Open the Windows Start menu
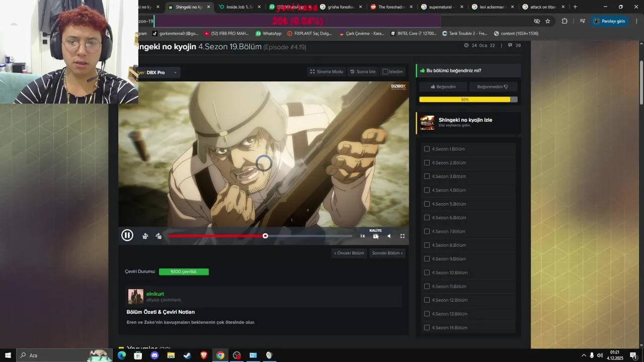Image resolution: width=644 pixels, height=362 pixels. [8, 355]
